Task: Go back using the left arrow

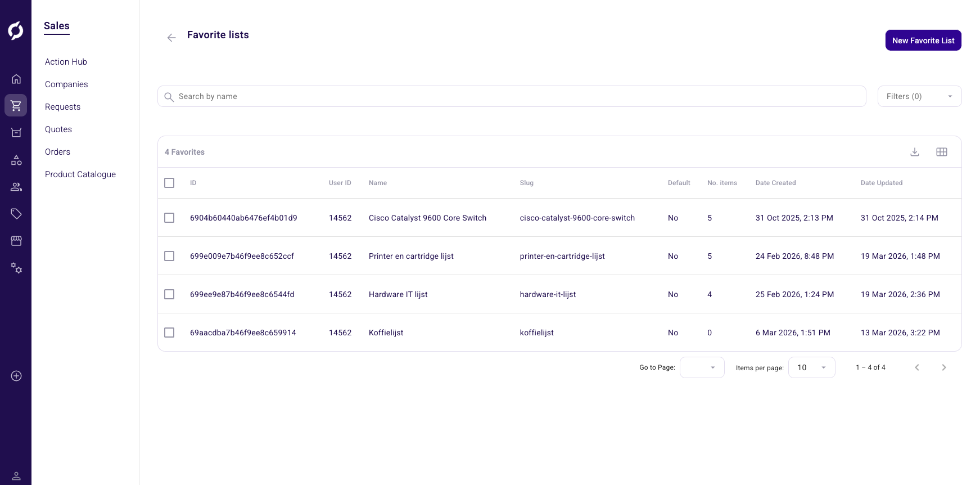Action: (171, 38)
